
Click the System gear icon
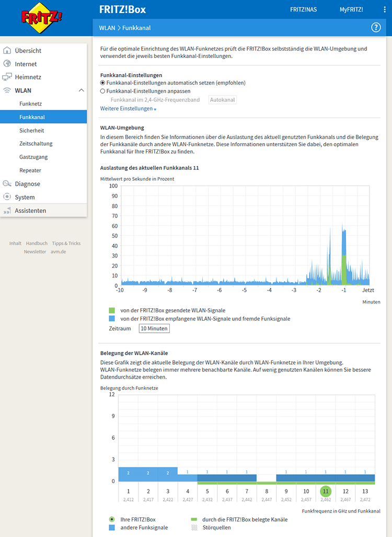pos(7,197)
